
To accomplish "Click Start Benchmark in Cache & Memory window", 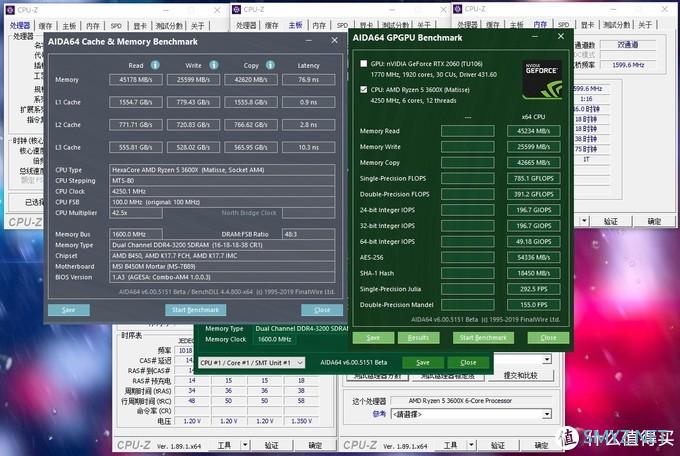I will pyautogui.click(x=196, y=310).
